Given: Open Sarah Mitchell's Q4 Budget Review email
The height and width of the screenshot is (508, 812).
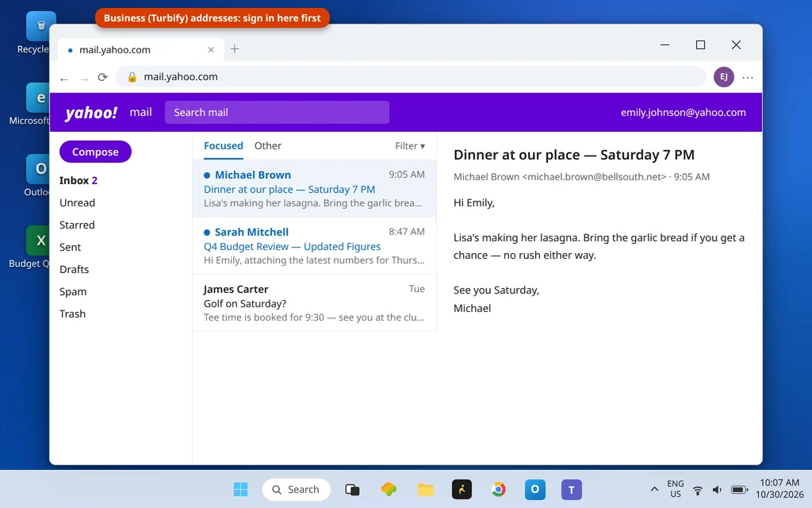Looking at the screenshot, I should pyautogui.click(x=314, y=246).
